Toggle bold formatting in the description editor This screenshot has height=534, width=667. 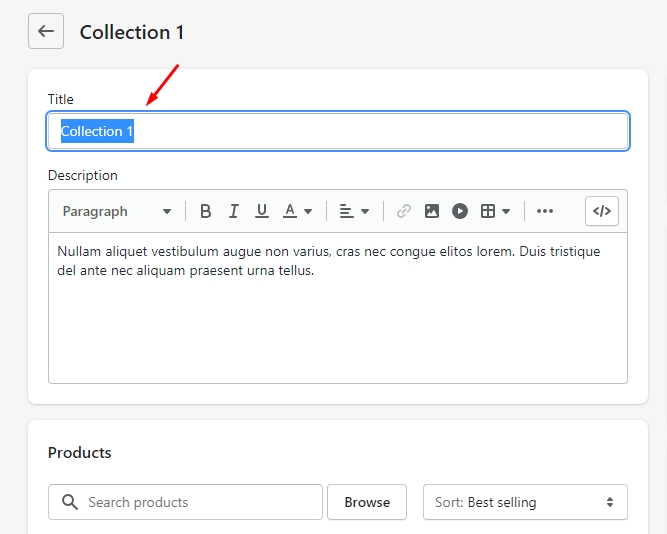205,211
